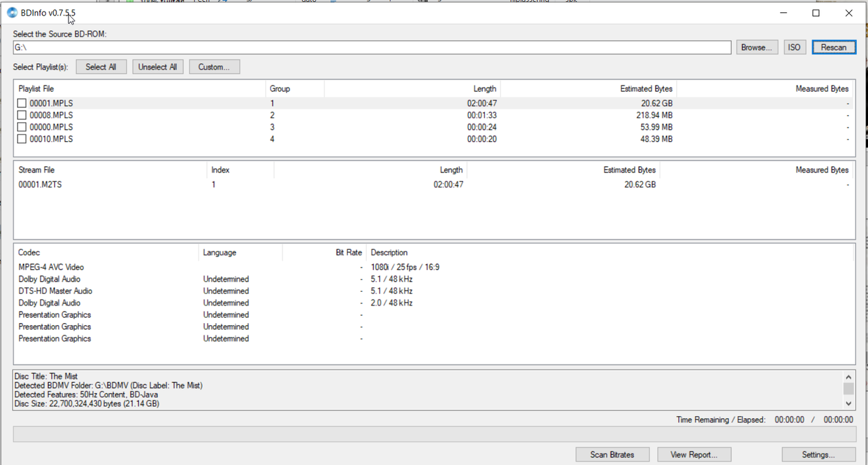Click the Bit Rate column header
The height and width of the screenshot is (465, 868).
[323, 253]
